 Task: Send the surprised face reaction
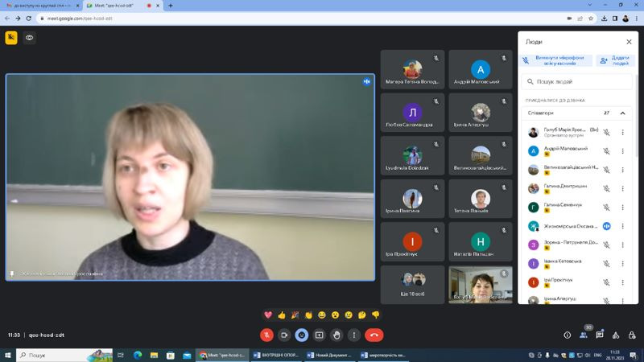[335, 315]
